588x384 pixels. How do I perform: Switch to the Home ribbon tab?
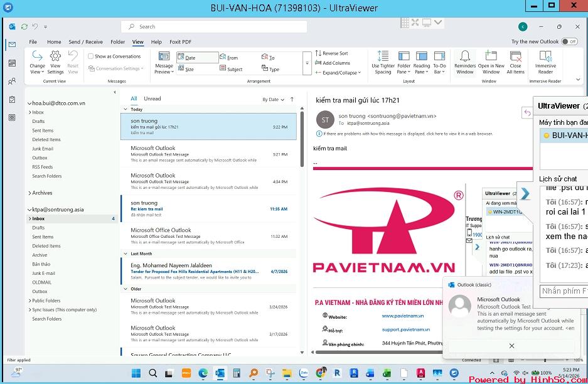[54, 42]
